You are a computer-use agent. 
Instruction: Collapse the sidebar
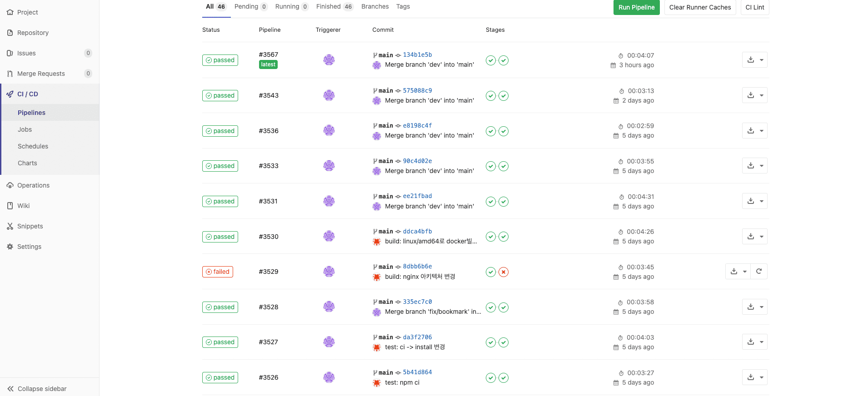(37, 389)
